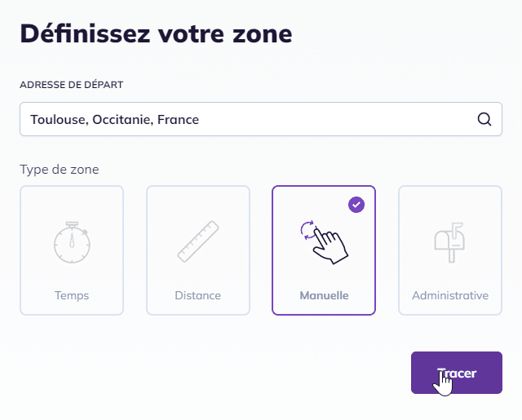Click the pointing hand Manuelle icon
The width and height of the screenshot is (522, 420).
(x=324, y=242)
